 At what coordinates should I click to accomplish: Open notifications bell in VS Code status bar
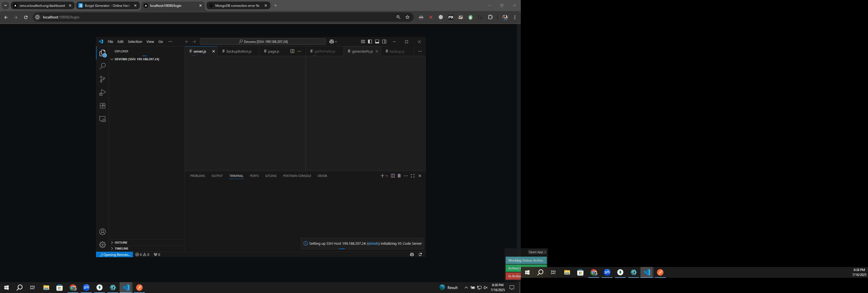pyautogui.click(x=420, y=254)
